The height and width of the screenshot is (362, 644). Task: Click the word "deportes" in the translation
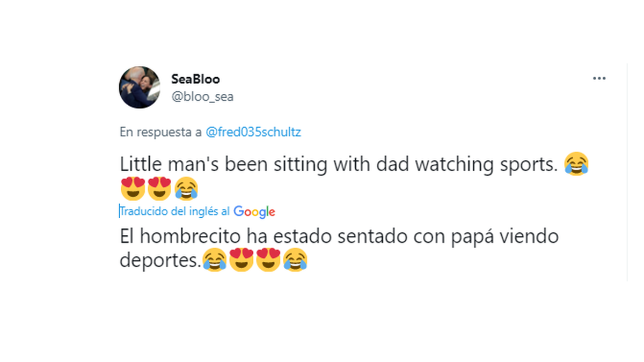(x=159, y=261)
